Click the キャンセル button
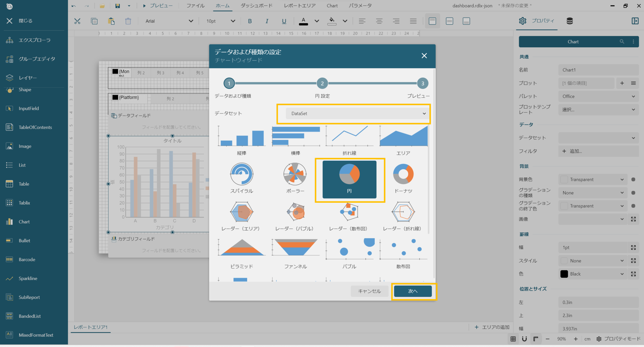Image resolution: width=644 pixels, height=347 pixels. tap(369, 291)
